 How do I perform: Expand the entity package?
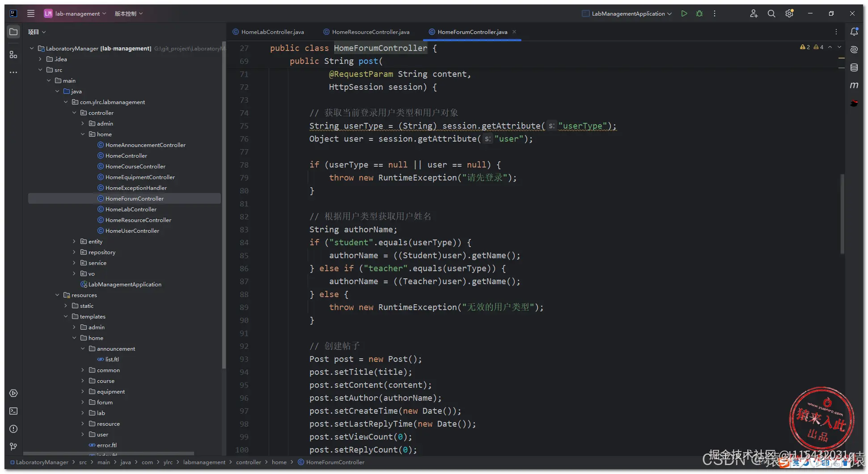(x=74, y=241)
